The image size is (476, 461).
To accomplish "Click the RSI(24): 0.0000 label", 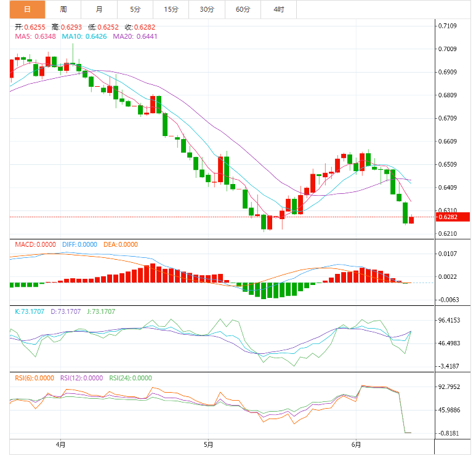I will click(131, 378).
